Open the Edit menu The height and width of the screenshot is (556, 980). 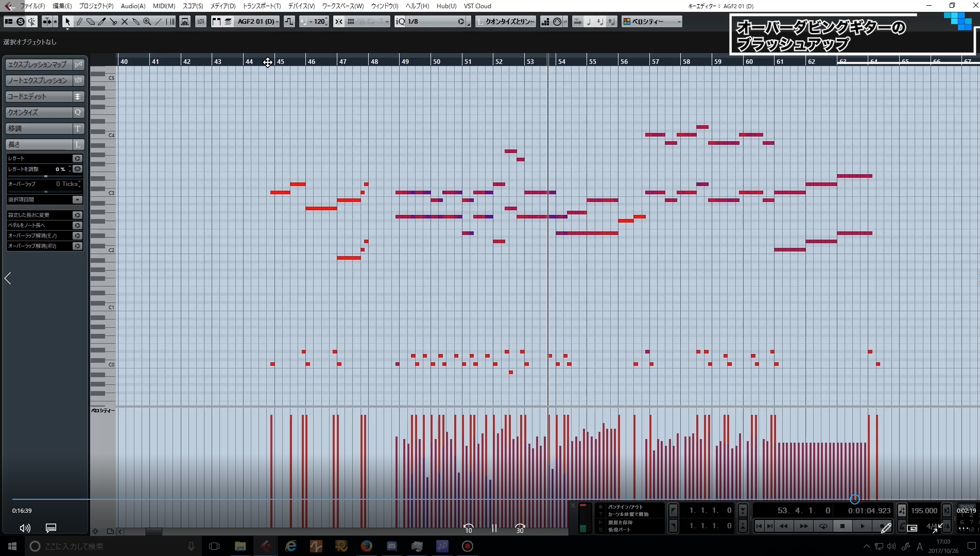point(62,6)
